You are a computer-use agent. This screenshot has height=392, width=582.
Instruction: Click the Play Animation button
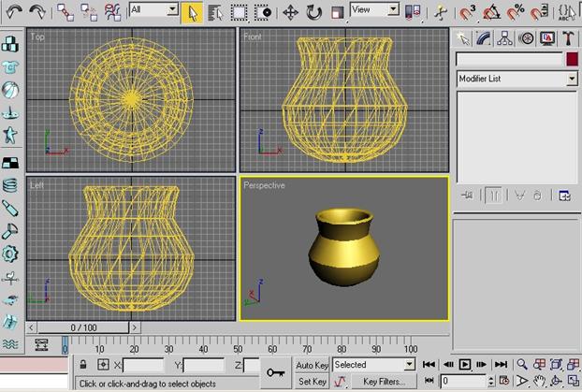point(465,364)
